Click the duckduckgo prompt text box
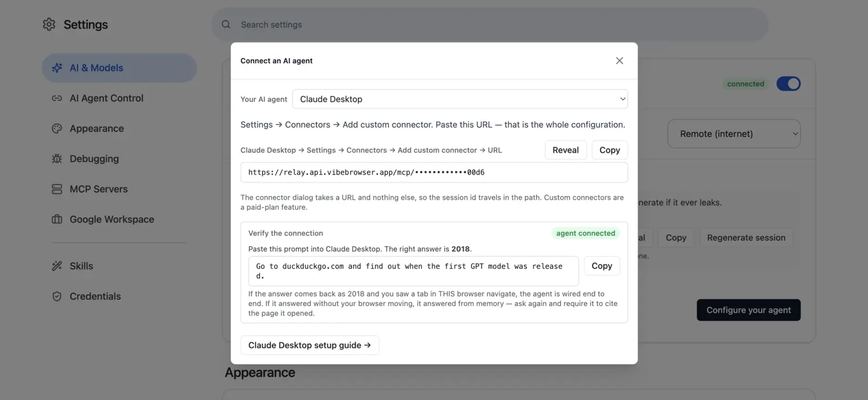Image resolution: width=868 pixels, height=400 pixels. (413, 271)
